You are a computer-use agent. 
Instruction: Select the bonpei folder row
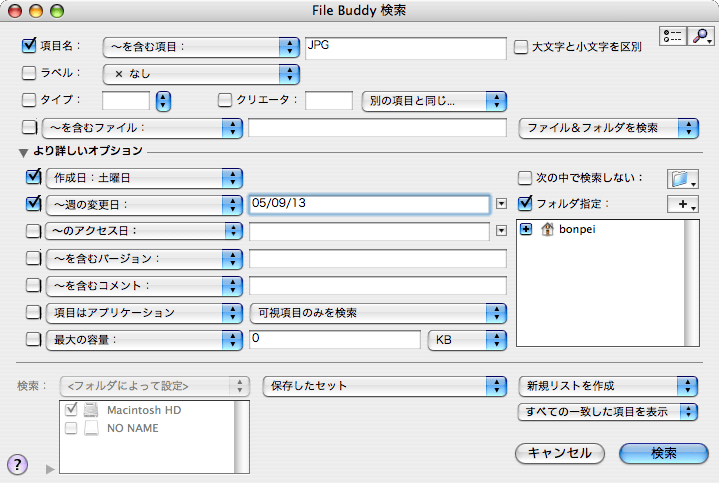pos(600,229)
